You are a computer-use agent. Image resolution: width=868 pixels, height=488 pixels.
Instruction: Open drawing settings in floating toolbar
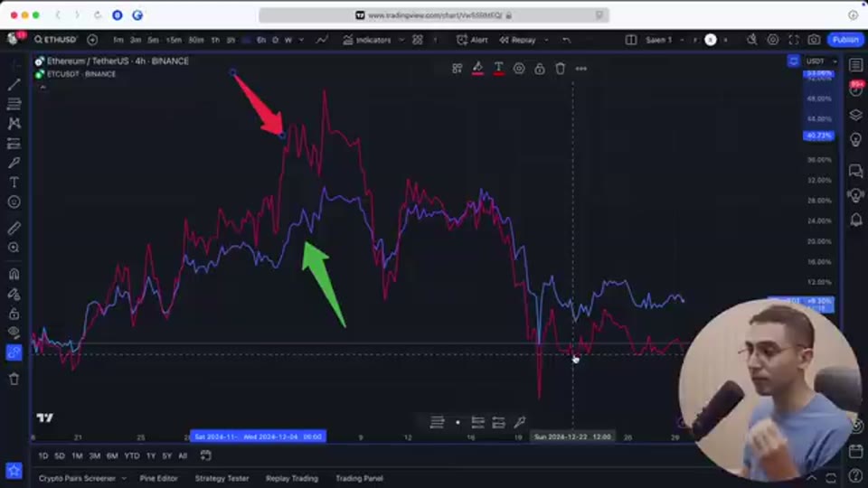click(519, 69)
